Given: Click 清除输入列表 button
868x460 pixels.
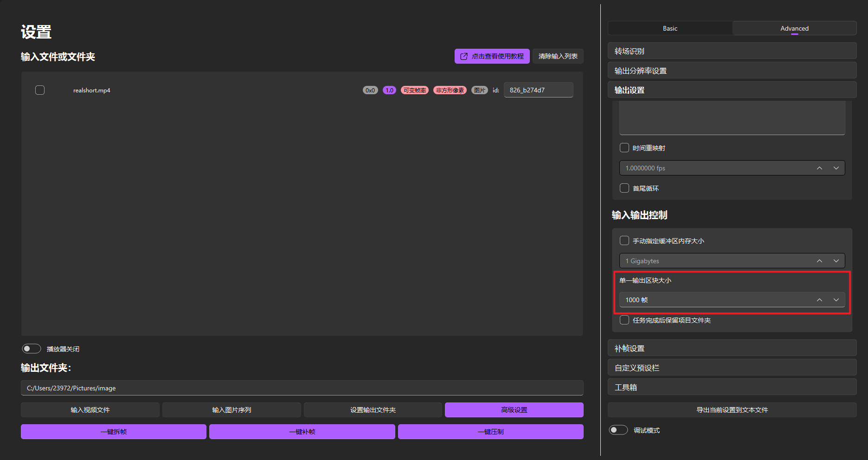Looking at the screenshot, I should [558, 56].
